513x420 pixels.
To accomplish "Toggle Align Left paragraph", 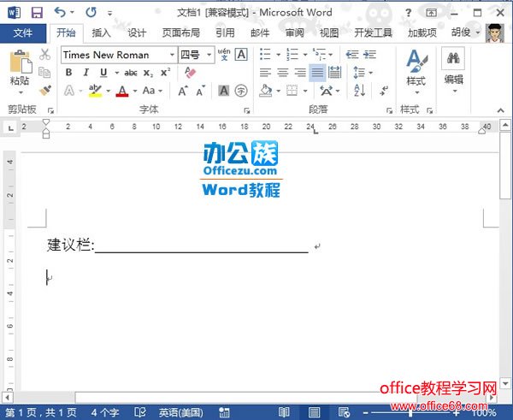I will pyautogui.click(x=265, y=73).
